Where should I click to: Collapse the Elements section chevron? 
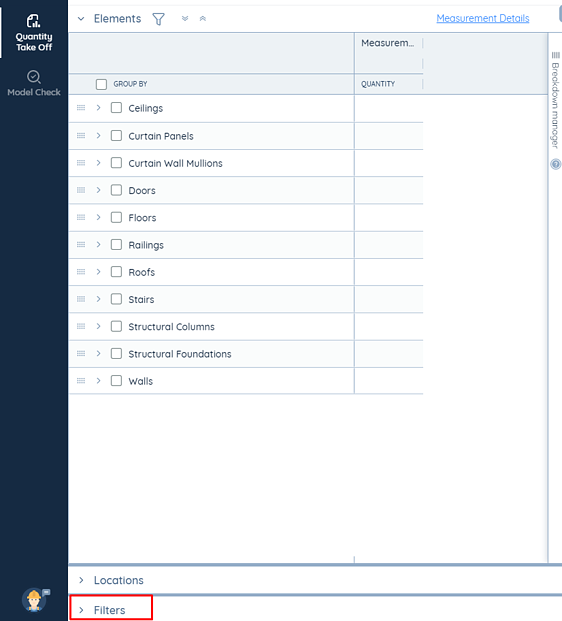[81, 19]
